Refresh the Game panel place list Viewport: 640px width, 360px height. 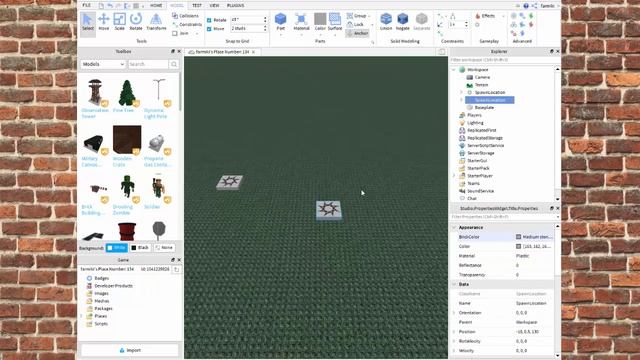point(176,269)
